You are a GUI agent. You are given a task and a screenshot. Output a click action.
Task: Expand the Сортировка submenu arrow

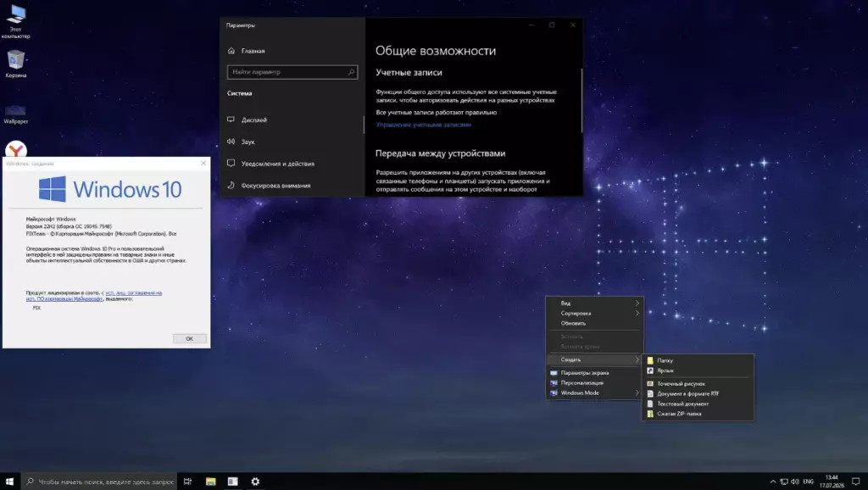[x=637, y=313]
